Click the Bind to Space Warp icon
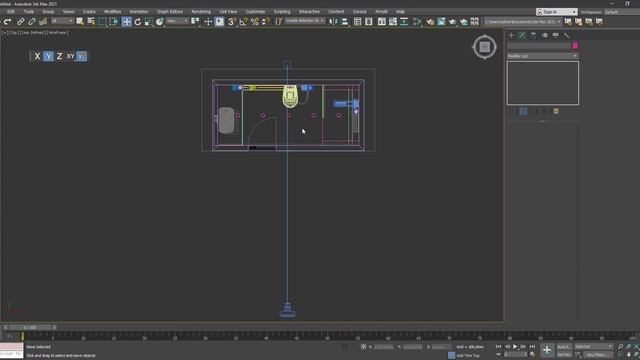Screen dimensions: 640x360 click(x=43, y=22)
